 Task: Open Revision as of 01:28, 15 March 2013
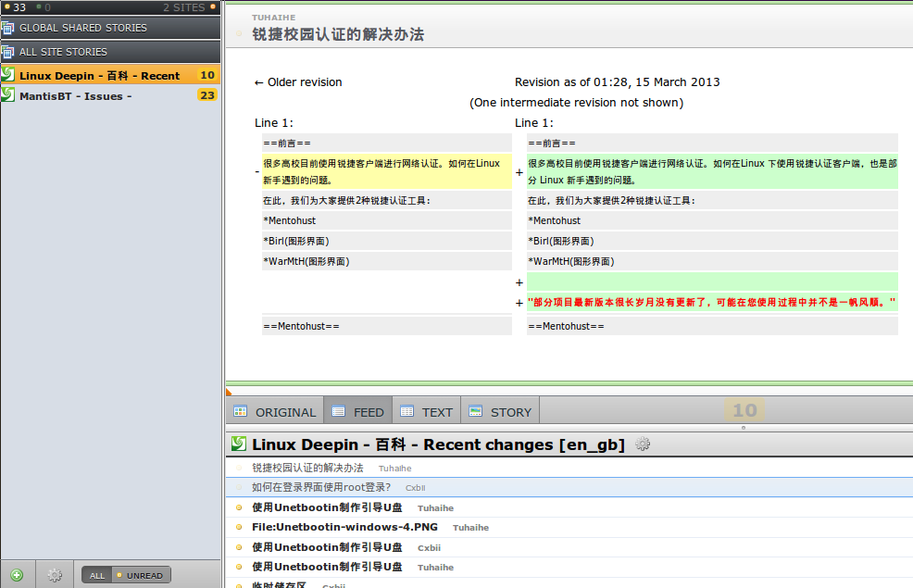(618, 82)
